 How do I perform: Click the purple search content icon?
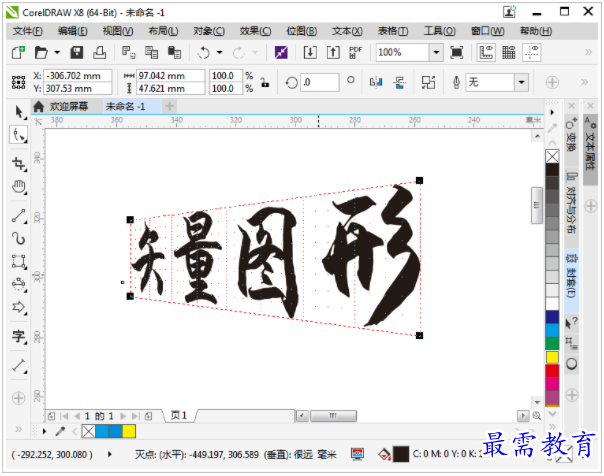point(281,52)
